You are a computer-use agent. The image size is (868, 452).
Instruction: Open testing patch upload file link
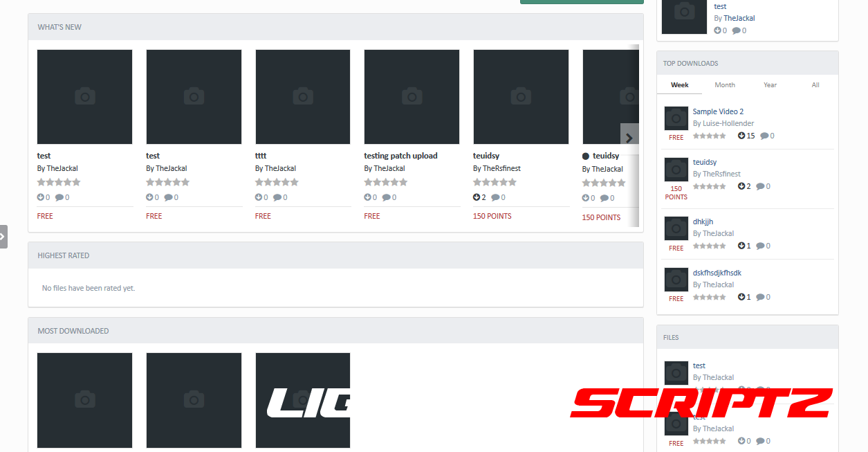tap(400, 156)
